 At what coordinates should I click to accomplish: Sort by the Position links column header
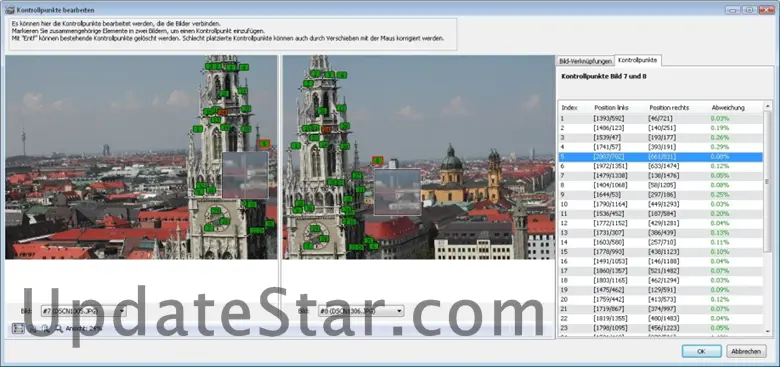[611, 108]
